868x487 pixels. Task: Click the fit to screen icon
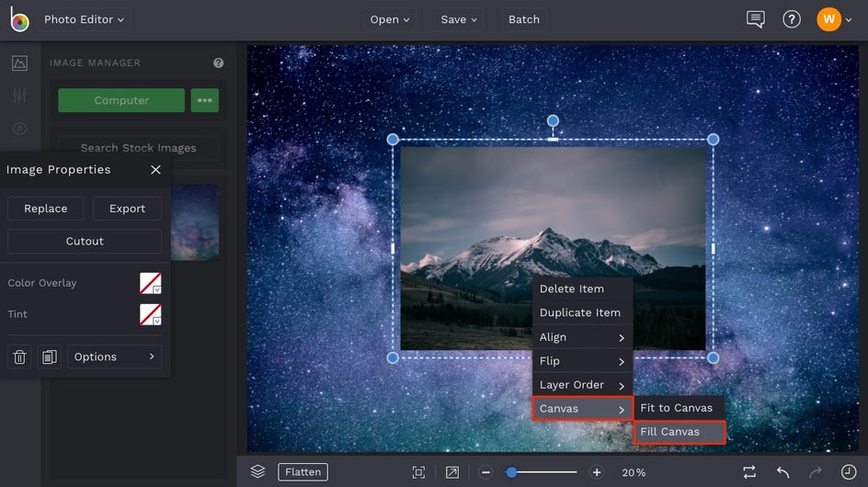tap(419, 472)
